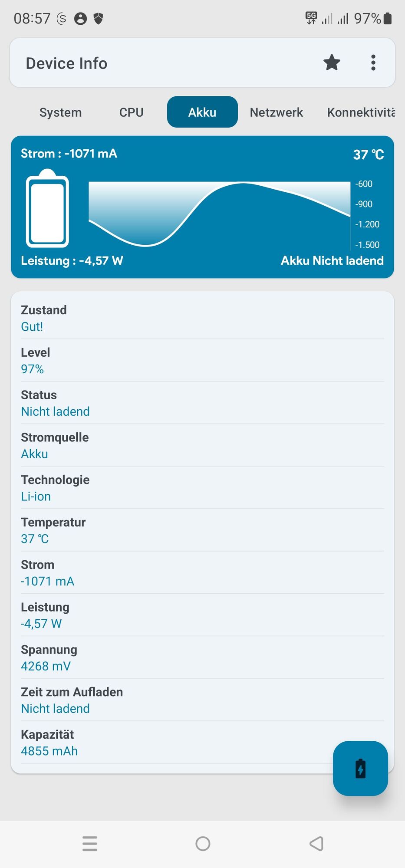Tap the star favorite icon
Image resolution: width=405 pixels, height=868 pixels.
(332, 62)
